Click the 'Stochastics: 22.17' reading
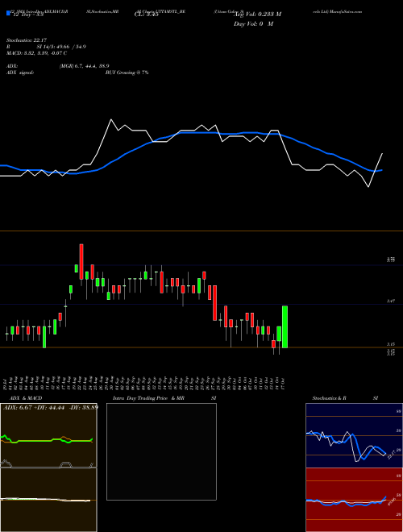Screen dimensions: 403x532 (x=26, y=40)
